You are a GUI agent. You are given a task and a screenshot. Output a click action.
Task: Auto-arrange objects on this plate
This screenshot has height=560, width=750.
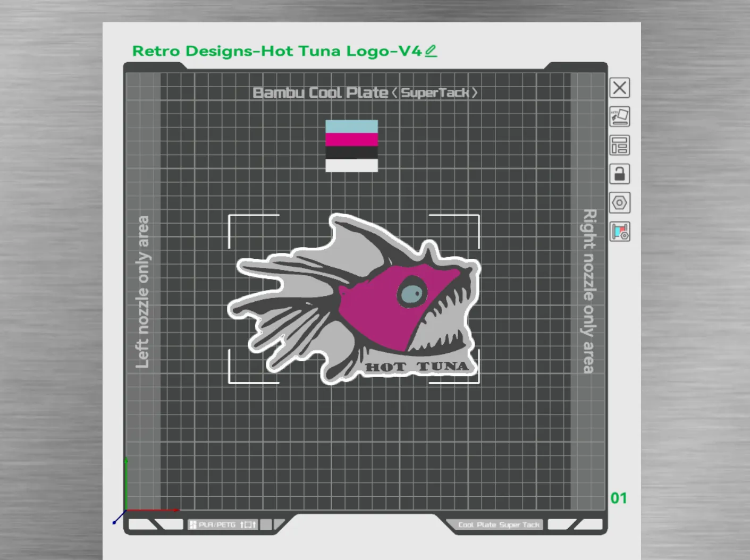620,145
